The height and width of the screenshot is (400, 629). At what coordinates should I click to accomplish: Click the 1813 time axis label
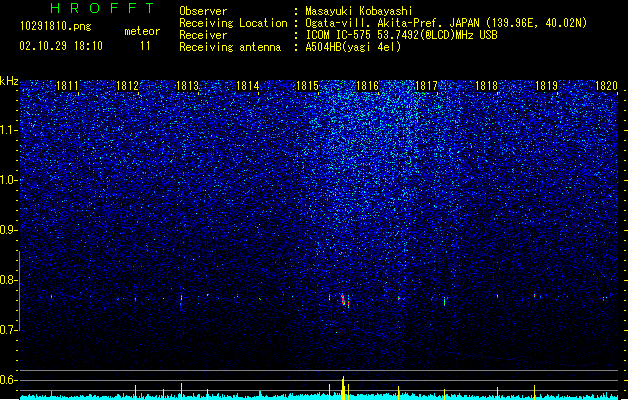pos(187,86)
